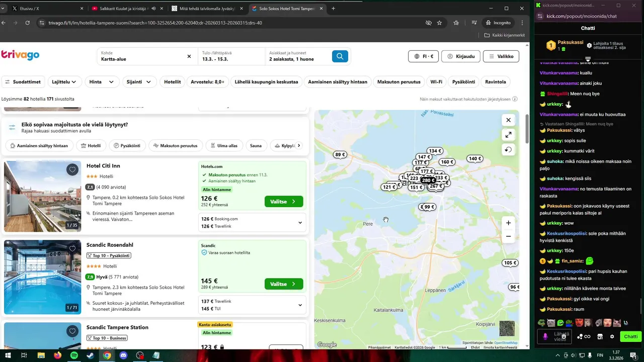Viewport: 644px width, 362px height.
Task: Favorite Scandic Tampere Station with heart icon
Action: tap(72, 331)
